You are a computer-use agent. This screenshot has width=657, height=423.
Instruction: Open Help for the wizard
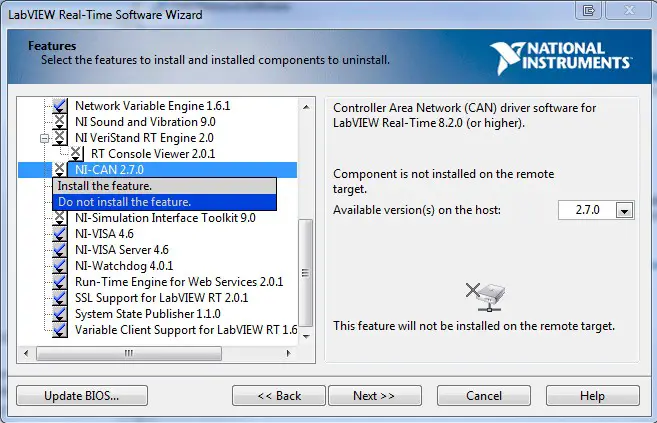pos(592,396)
